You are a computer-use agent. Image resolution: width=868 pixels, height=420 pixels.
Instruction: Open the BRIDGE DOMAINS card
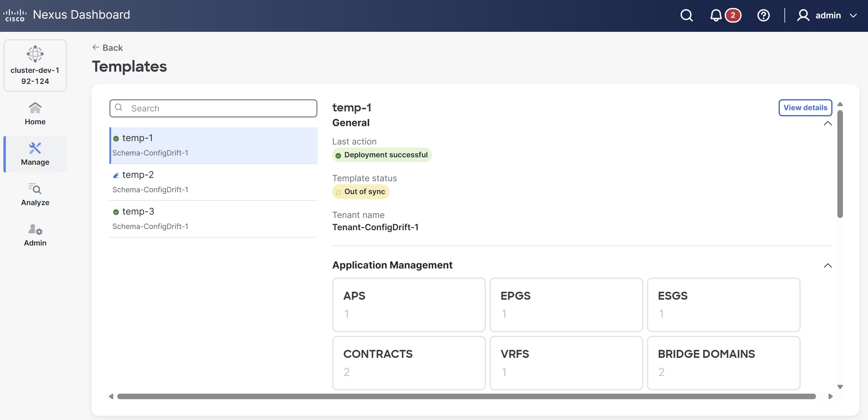point(723,363)
